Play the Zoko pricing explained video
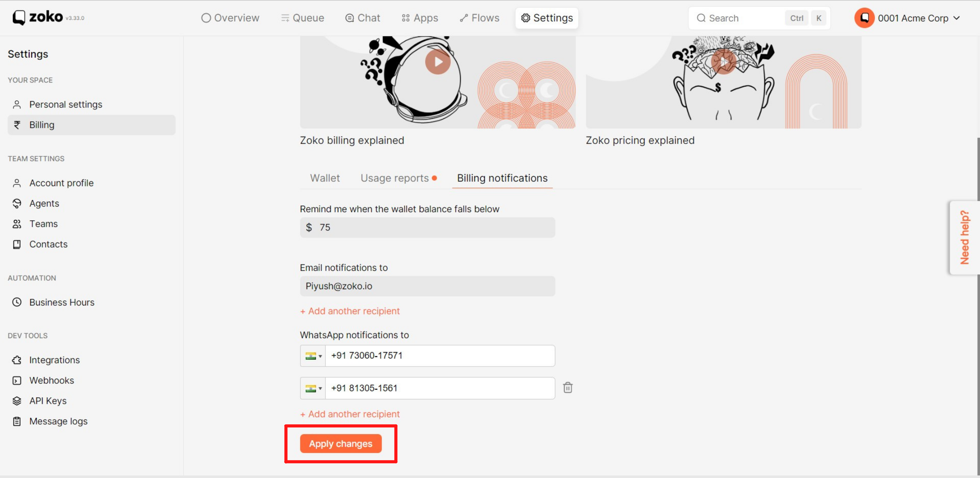This screenshot has width=980, height=478. (x=723, y=62)
